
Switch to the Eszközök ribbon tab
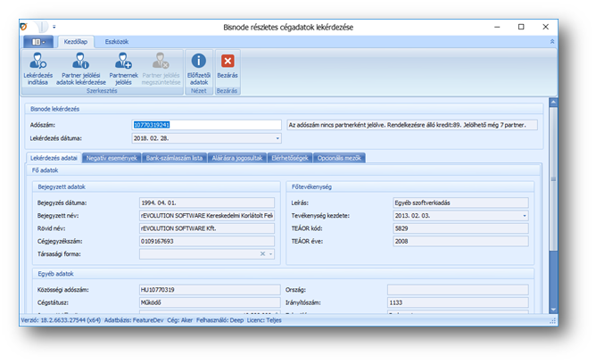pos(117,41)
